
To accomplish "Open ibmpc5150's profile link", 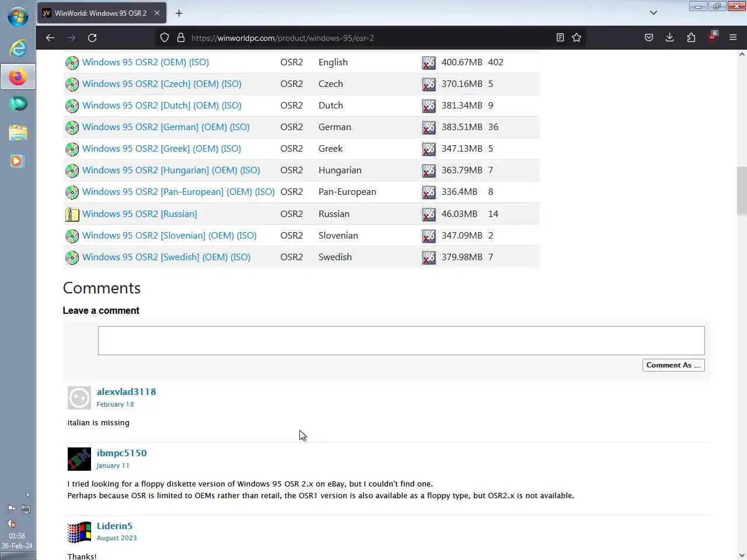I will pos(121,453).
